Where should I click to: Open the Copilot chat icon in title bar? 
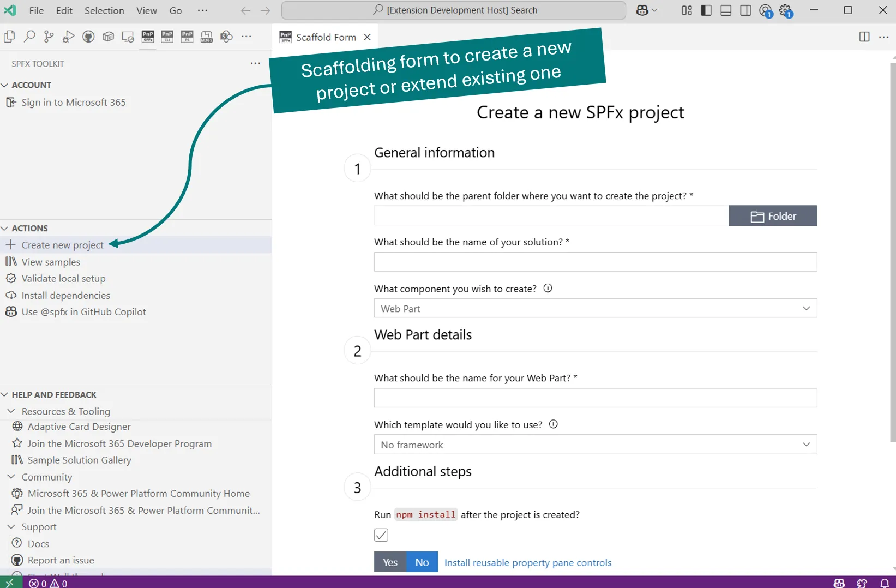coord(642,10)
